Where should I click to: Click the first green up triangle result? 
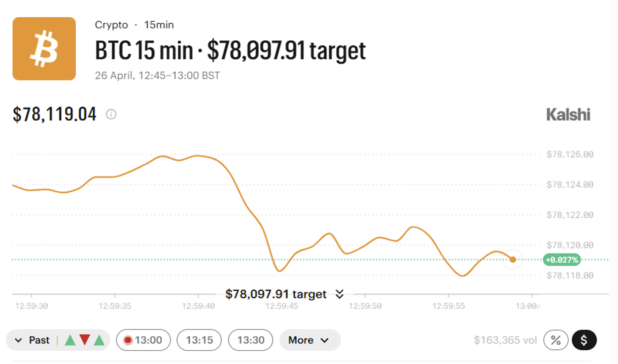[x=70, y=340]
